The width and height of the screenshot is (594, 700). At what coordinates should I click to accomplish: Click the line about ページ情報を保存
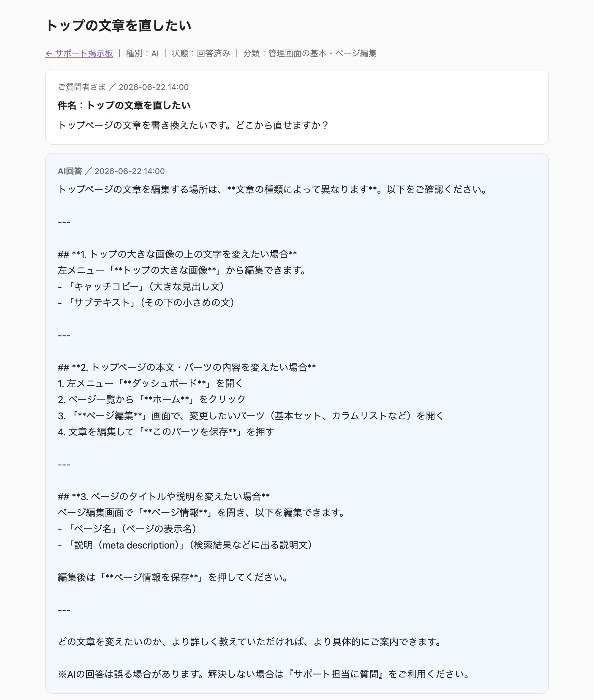tap(173, 577)
